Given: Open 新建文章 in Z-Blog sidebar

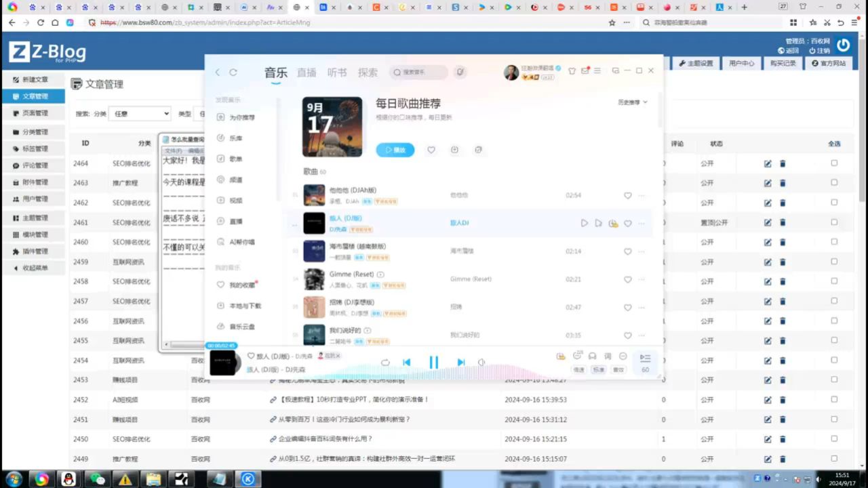Looking at the screenshot, I should [x=34, y=80].
